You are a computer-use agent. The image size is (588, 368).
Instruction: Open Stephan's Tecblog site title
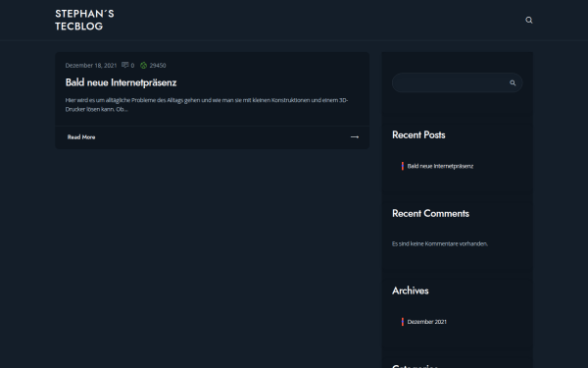pos(84,20)
